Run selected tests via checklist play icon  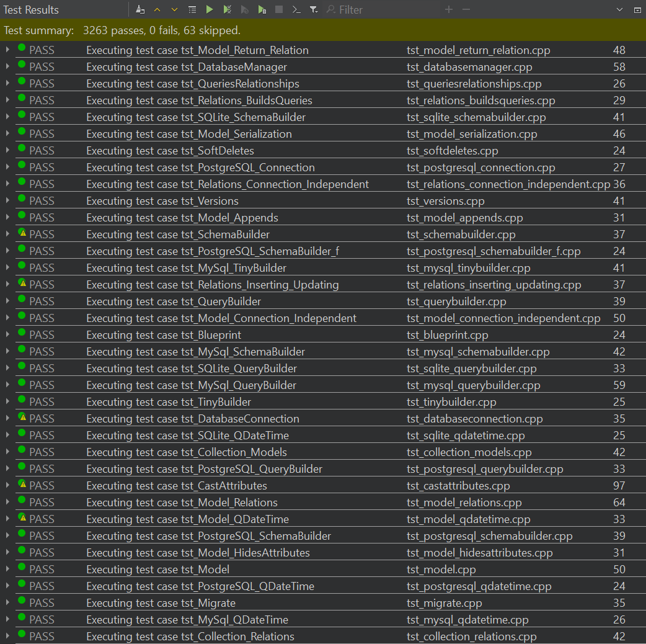(227, 9)
